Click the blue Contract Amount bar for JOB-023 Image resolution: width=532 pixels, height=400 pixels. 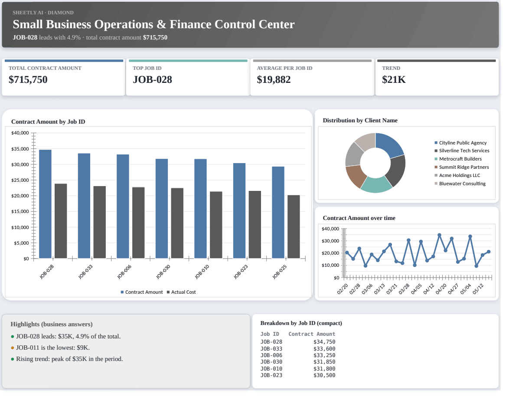click(239, 211)
